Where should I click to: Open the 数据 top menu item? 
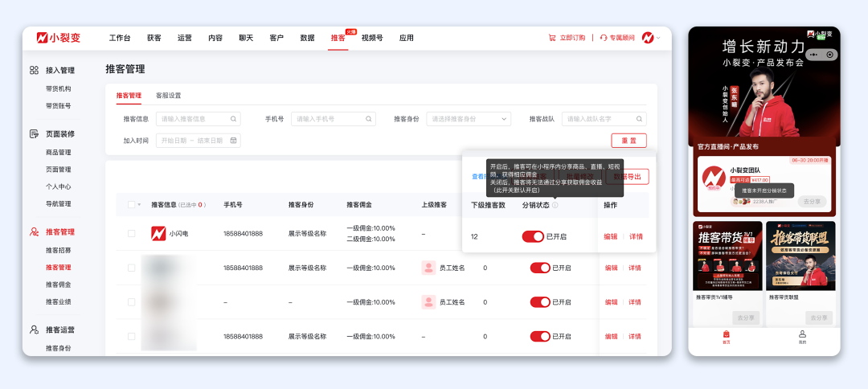tap(307, 38)
